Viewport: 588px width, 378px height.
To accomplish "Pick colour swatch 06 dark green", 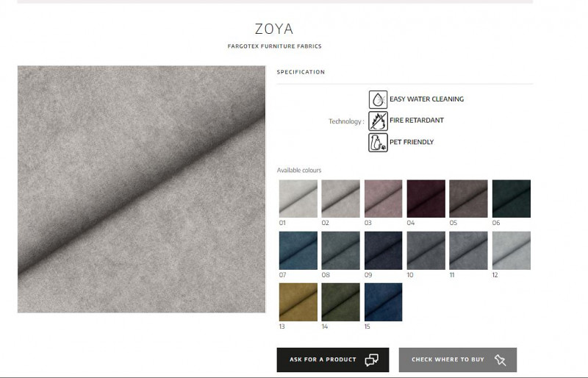I will pyautogui.click(x=512, y=199).
